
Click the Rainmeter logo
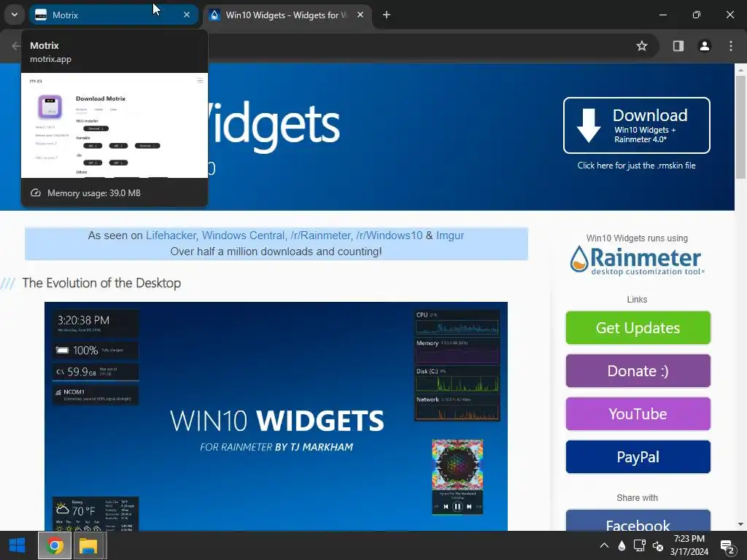(x=636, y=260)
